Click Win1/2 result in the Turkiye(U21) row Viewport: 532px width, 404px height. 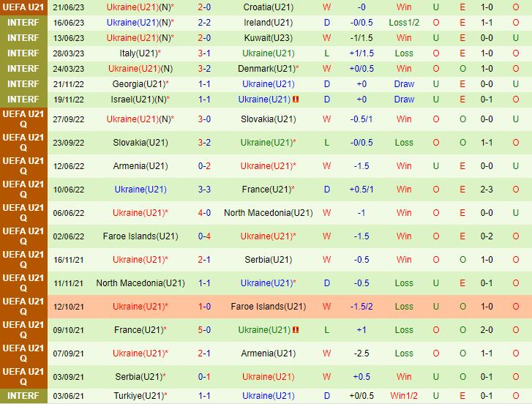pos(404,396)
